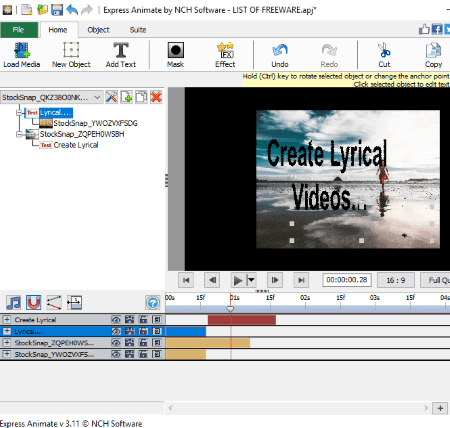Add new composition with green plus icon
The width and height of the screenshot is (450, 428).
tap(126, 97)
